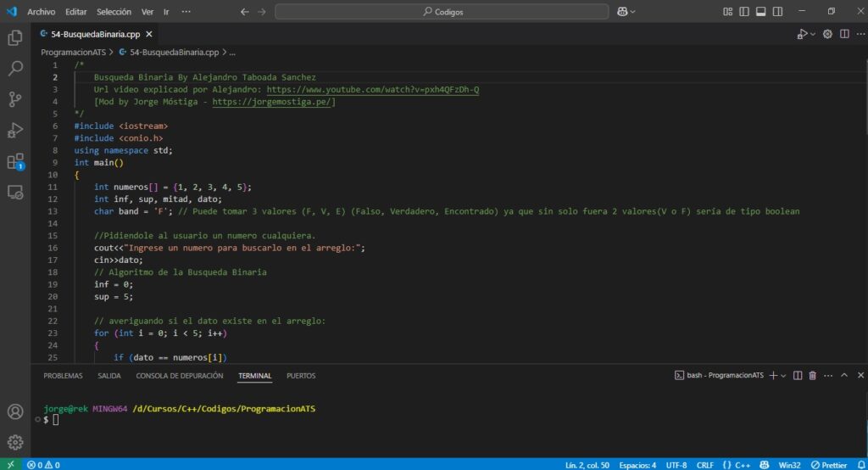Change the UTF-8 encoding selector

(x=676, y=465)
